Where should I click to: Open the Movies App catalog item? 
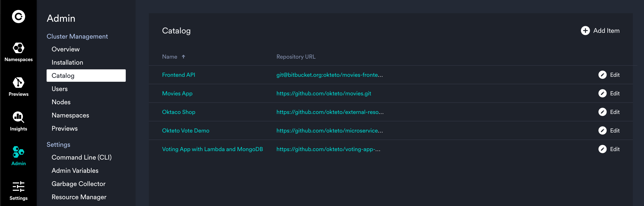pos(177,93)
